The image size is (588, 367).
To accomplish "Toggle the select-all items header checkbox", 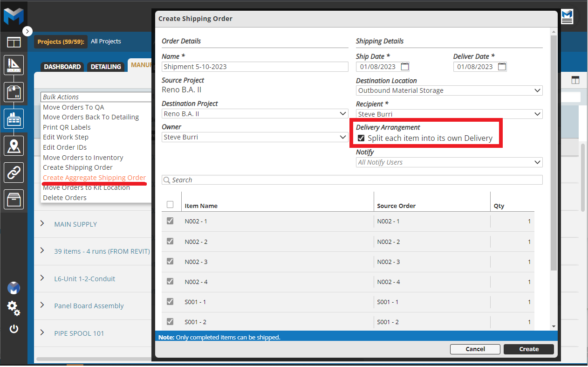I will coord(170,205).
